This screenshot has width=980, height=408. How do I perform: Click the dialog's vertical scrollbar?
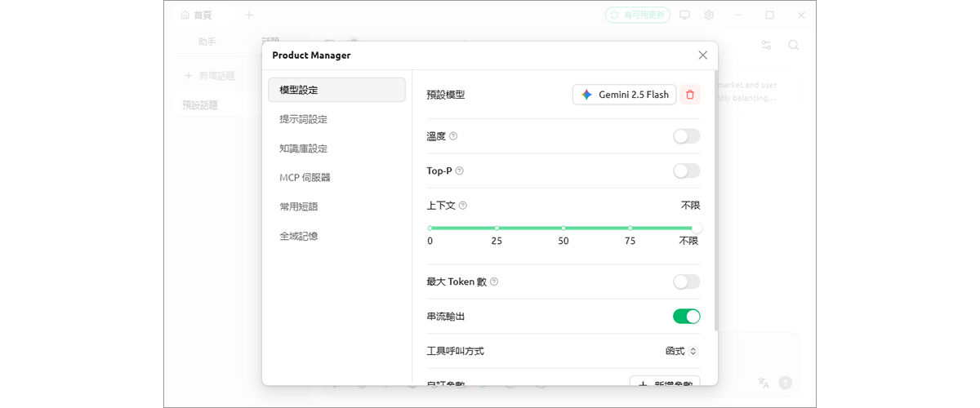[x=716, y=202]
